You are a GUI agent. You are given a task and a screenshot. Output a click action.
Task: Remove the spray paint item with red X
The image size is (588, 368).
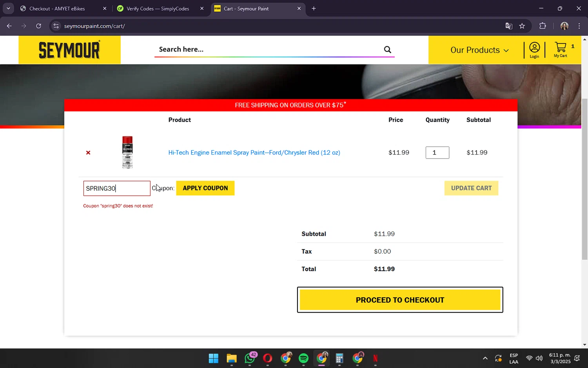click(88, 153)
